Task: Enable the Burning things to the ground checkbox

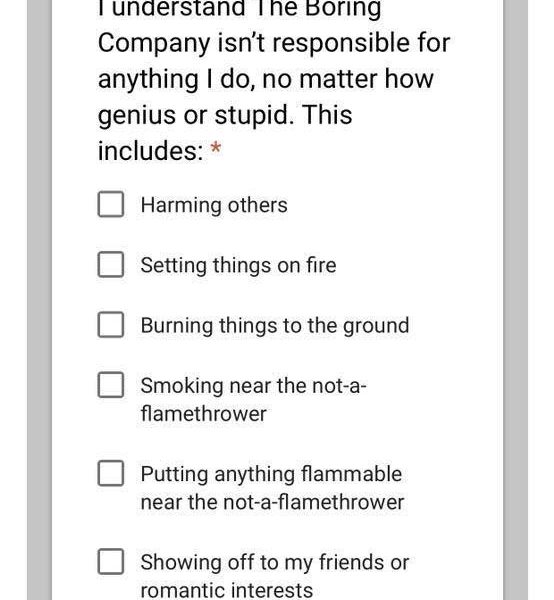Action: pos(111,324)
